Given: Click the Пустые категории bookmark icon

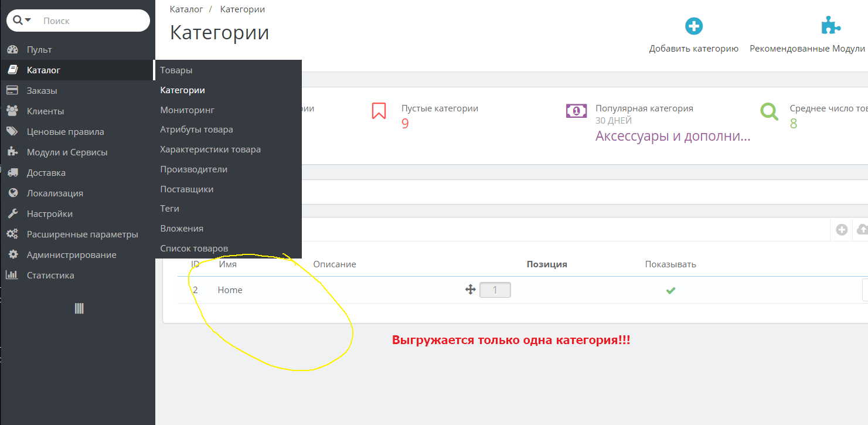Looking at the screenshot, I should pyautogui.click(x=379, y=111).
